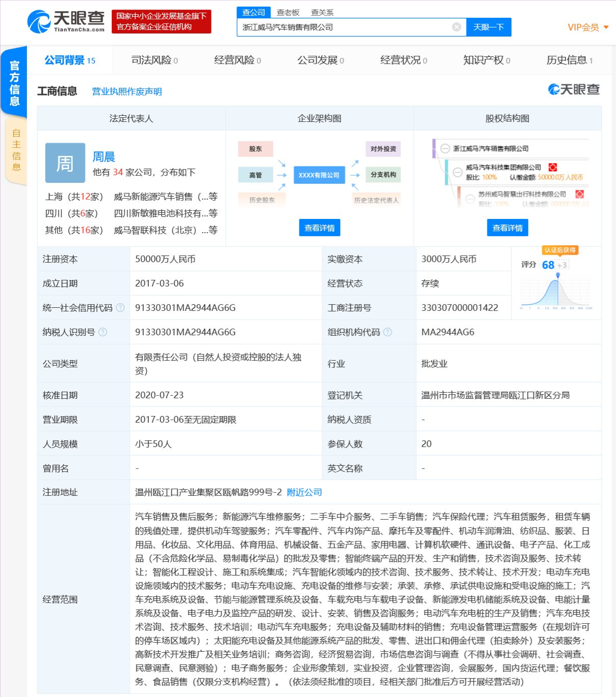Click the 历史股东 box in structure diagram
Image resolution: width=616 pixels, height=697 pixels.
[x=262, y=200]
